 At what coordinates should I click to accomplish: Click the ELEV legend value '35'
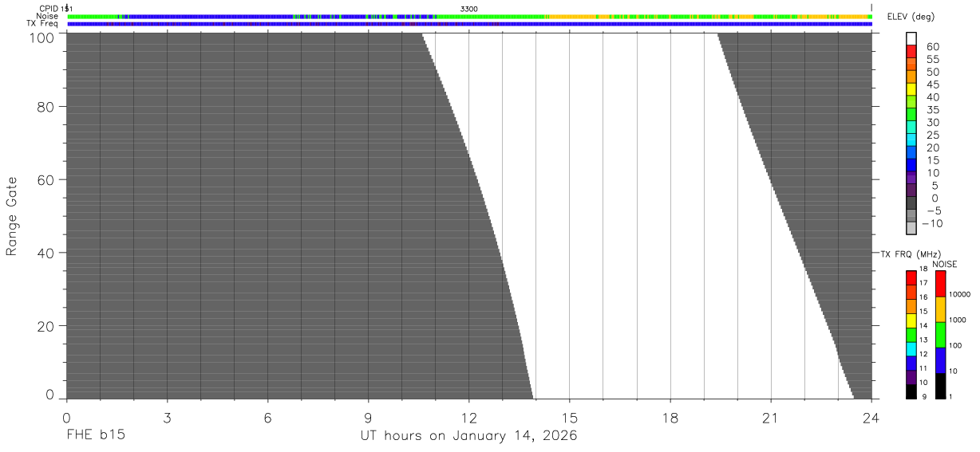[x=934, y=110]
